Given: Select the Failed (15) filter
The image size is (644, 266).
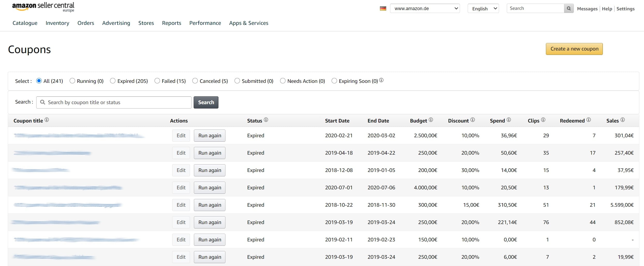Looking at the screenshot, I should 157,81.
